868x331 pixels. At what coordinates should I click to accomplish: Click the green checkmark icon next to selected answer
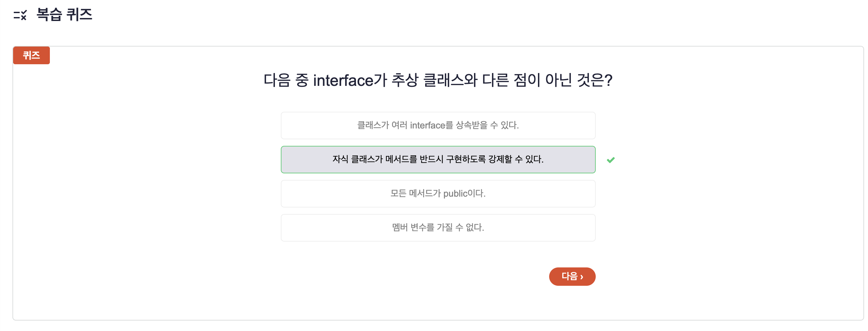pos(610,160)
